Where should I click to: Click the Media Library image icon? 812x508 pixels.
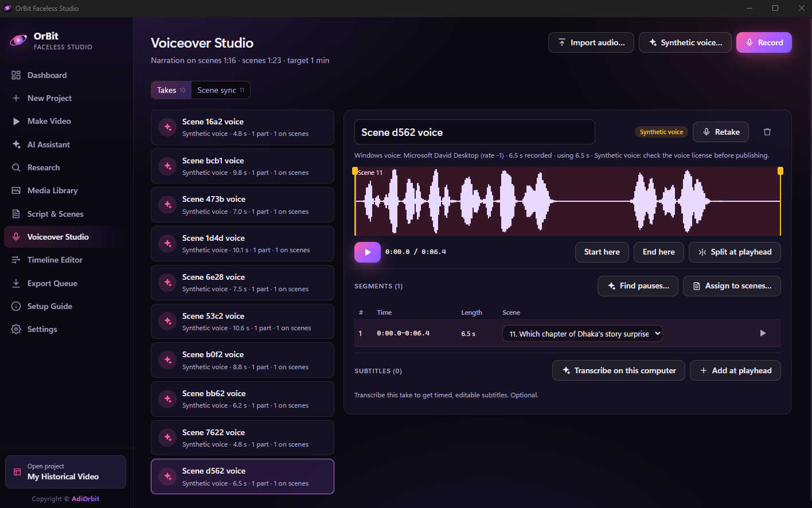point(16,190)
